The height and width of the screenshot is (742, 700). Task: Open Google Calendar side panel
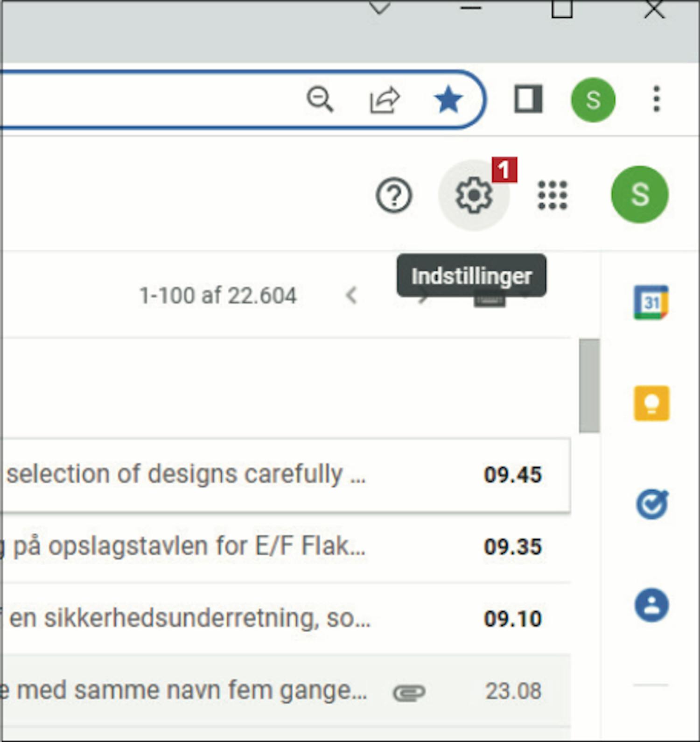pos(651,302)
